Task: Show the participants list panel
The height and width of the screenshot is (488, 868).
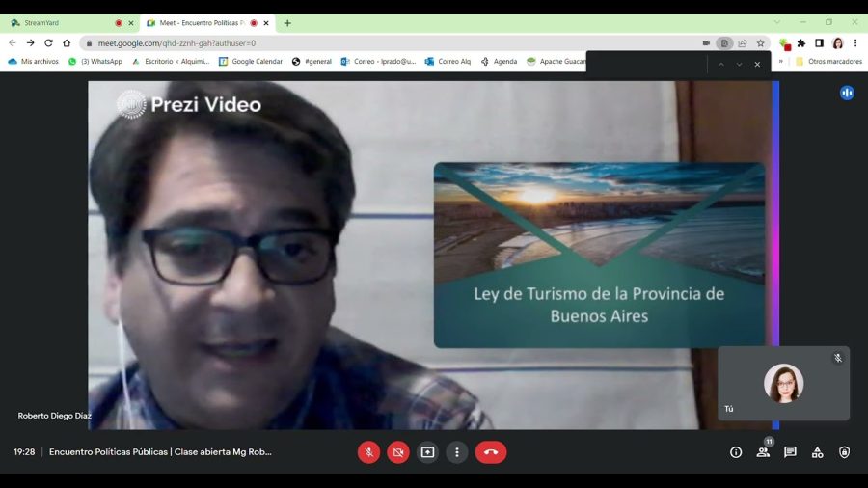Action: [x=763, y=452]
